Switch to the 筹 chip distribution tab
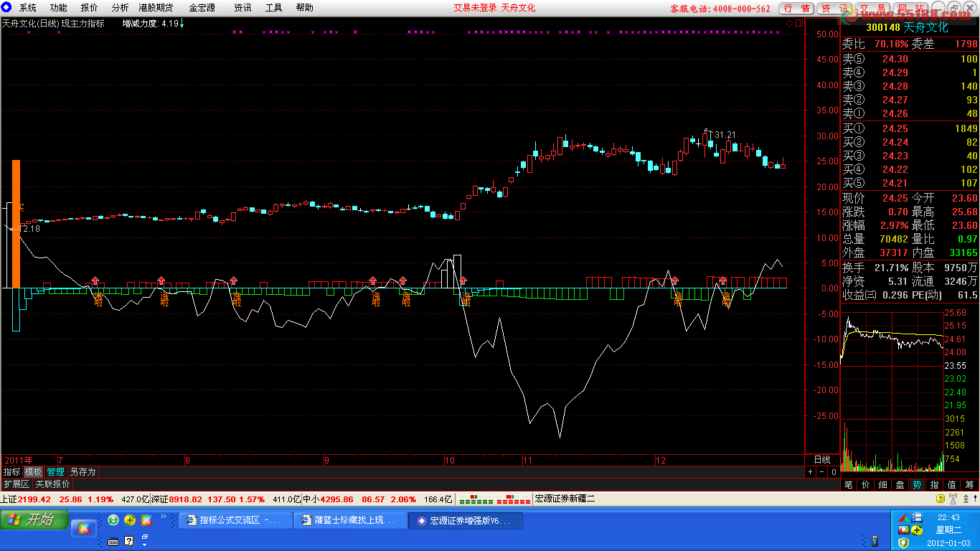Screen dimensions: 980x551 pyautogui.click(x=969, y=485)
